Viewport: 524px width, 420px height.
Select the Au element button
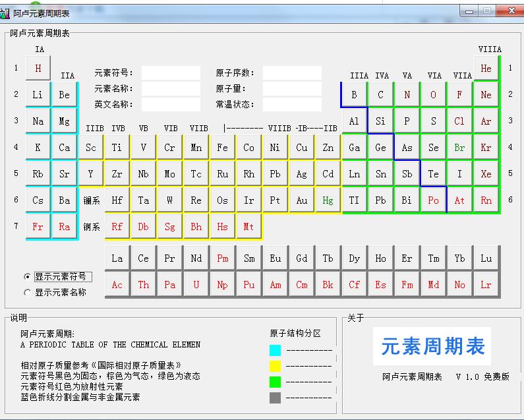click(302, 200)
